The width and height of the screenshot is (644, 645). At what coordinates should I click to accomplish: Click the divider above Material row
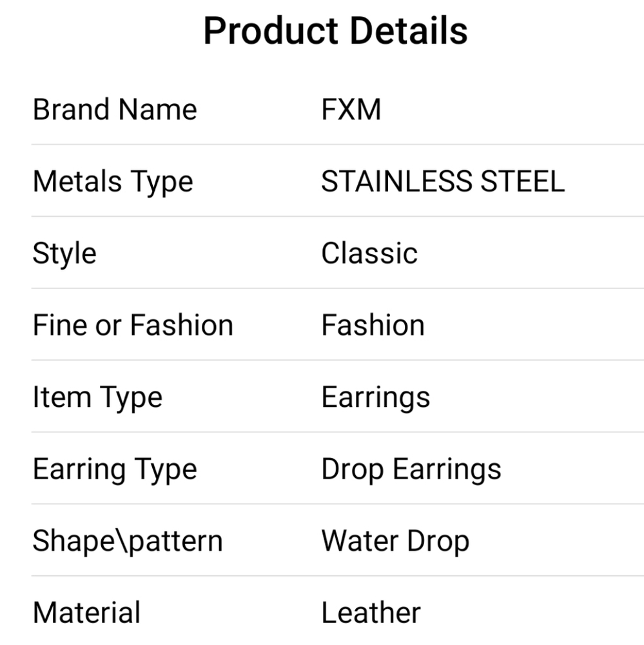[x=338, y=576]
